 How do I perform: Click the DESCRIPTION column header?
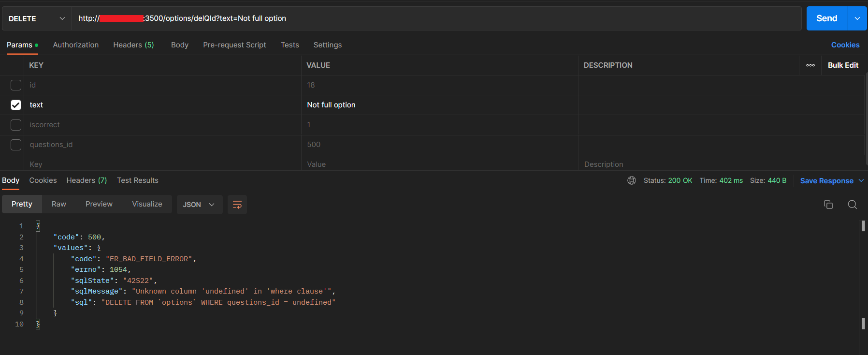point(608,65)
